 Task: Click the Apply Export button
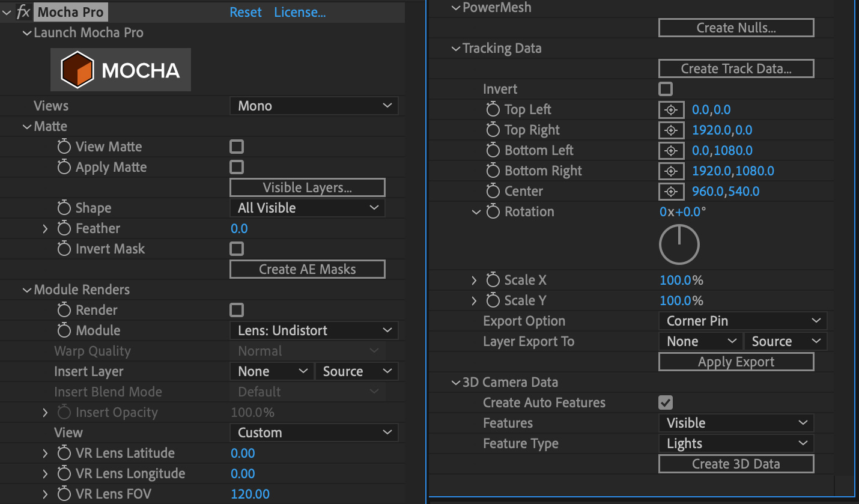736,362
